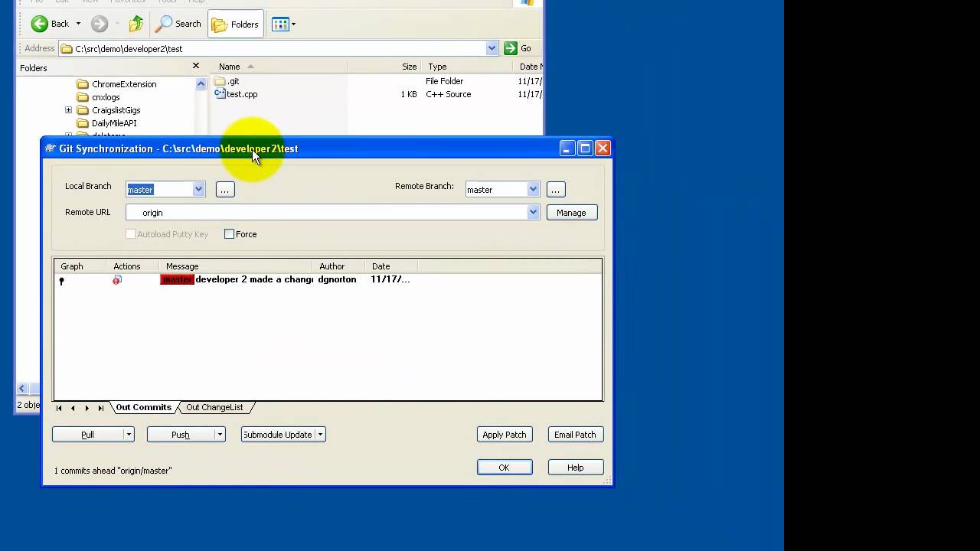The image size is (980, 551).
Task: Open the Push button dropdown arrow
Action: pos(220,435)
